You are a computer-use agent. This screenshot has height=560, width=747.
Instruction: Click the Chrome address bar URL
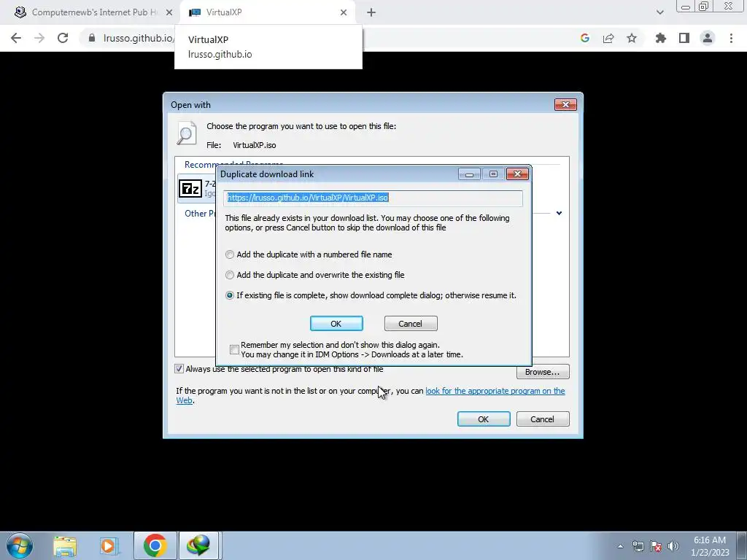[x=139, y=38]
